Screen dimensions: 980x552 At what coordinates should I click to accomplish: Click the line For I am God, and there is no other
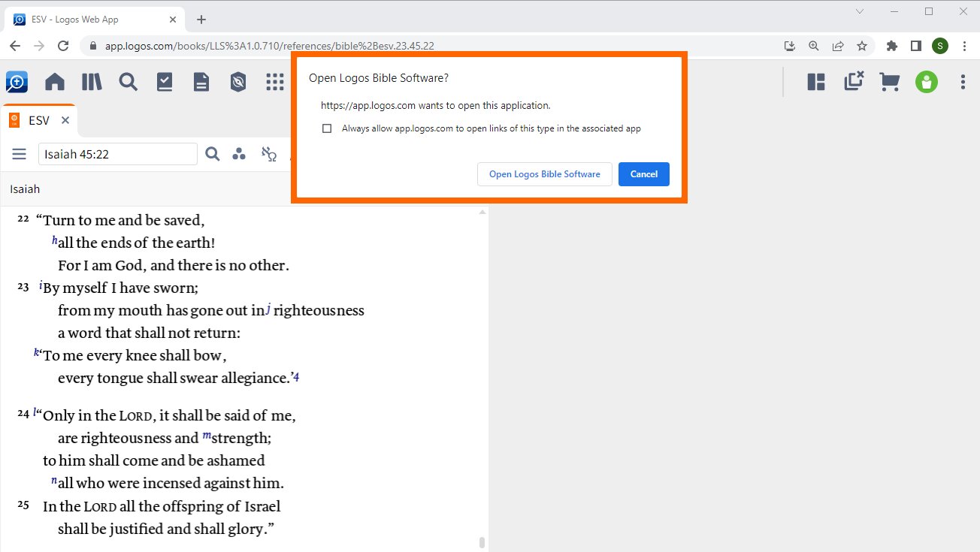coord(174,265)
